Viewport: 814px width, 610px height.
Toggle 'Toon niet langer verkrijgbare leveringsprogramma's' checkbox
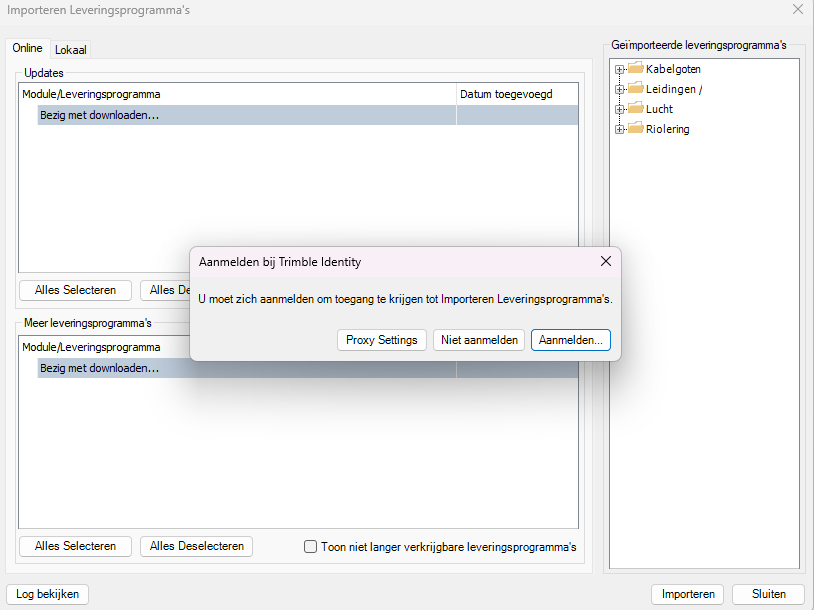[x=310, y=547]
